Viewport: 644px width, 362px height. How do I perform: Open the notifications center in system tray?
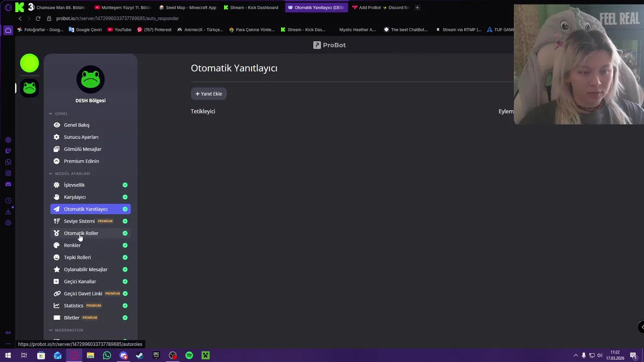click(x=633, y=355)
